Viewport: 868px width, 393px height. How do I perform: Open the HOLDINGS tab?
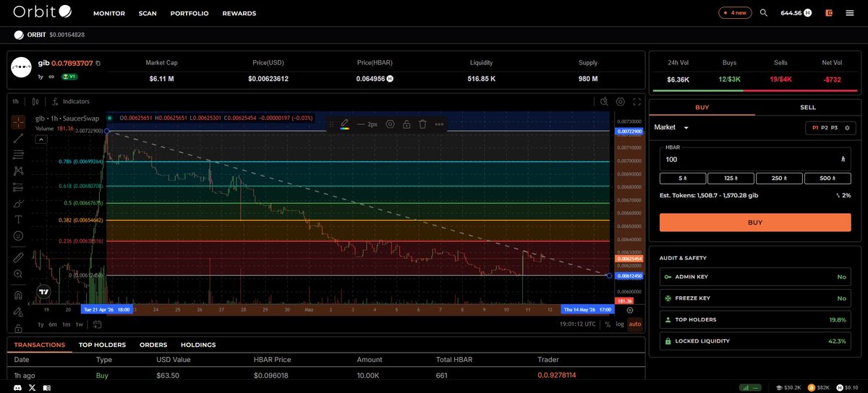[198, 345]
